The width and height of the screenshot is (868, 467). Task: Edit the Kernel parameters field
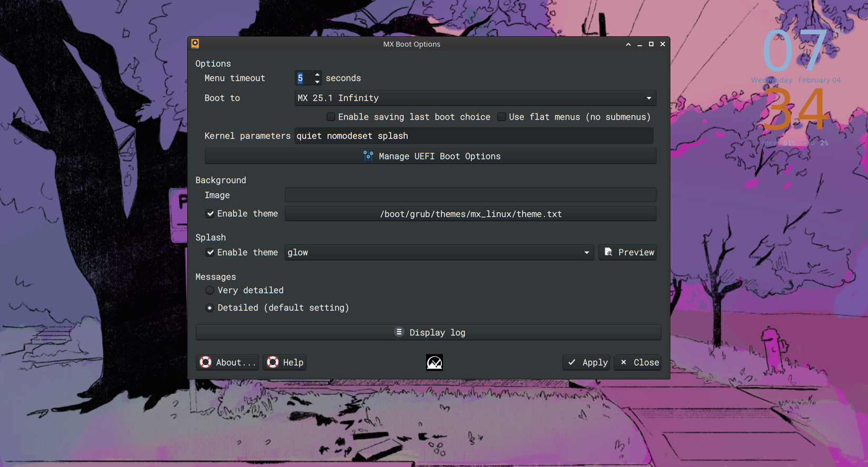[x=473, y=136]
